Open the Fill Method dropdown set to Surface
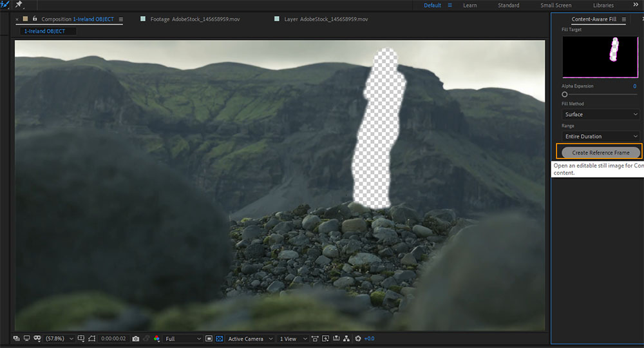This screenshot has width=644, height=348. 600,115
